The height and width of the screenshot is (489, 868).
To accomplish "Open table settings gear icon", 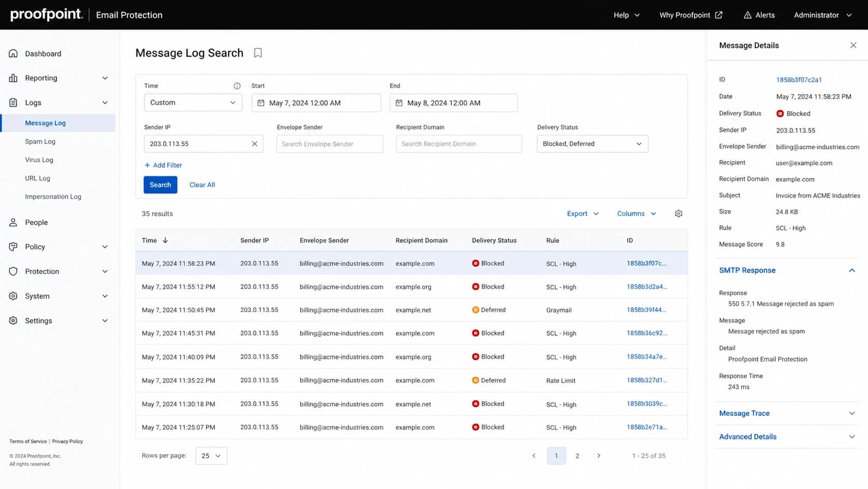I will point(679,214).
